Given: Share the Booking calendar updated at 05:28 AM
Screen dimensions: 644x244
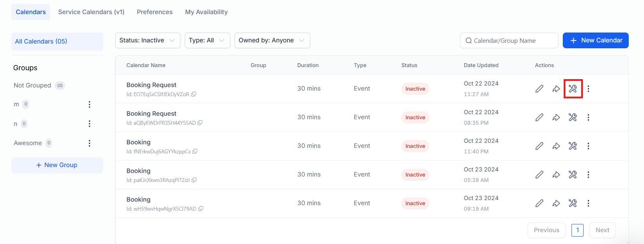Looking at the screenshot, I should tap(556, 175).
